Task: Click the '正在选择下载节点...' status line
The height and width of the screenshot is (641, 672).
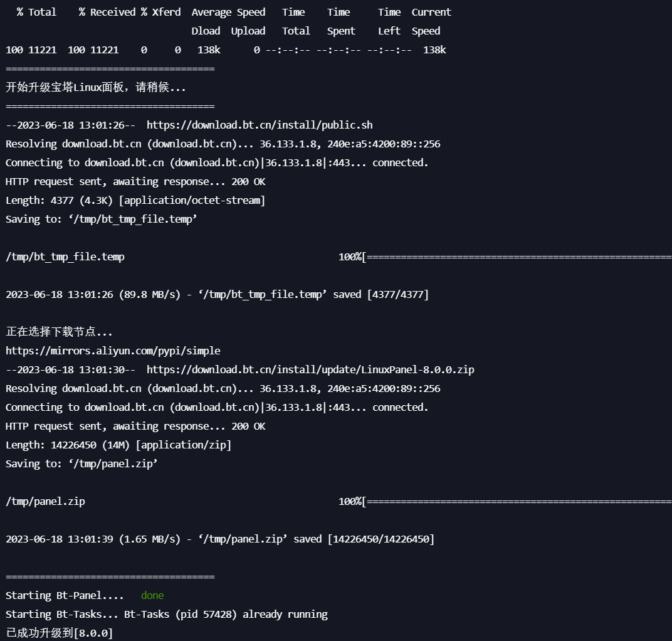Action: 59,332
